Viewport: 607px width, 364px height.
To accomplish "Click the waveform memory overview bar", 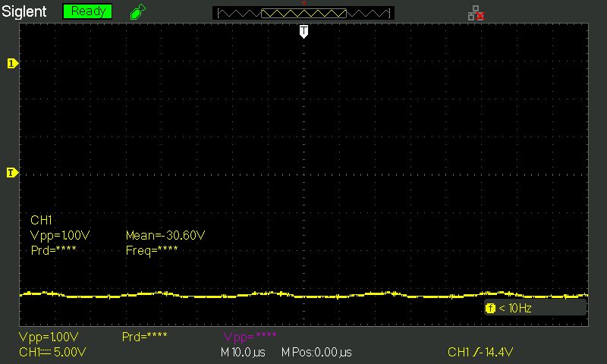I will (x=303, y=13).
